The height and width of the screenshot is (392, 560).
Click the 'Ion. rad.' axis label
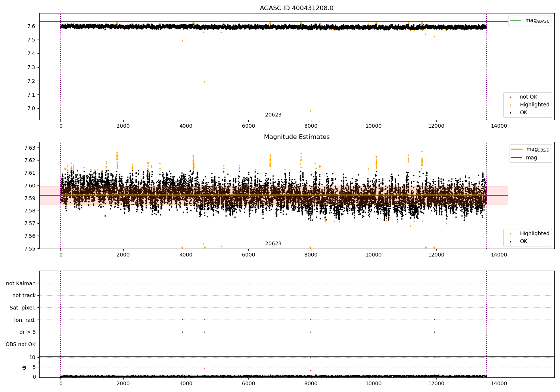click(x=25, y=320)
